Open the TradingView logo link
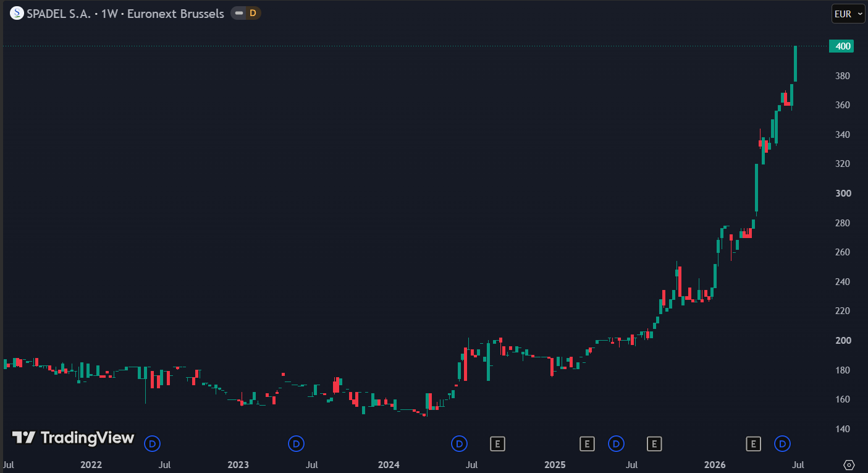 [73, 438]
